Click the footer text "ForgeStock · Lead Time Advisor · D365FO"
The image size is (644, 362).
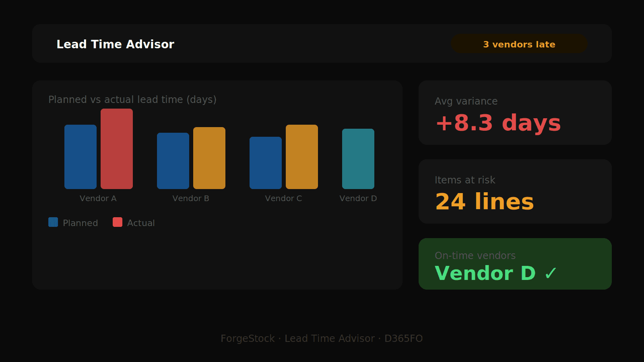[322, 338]
